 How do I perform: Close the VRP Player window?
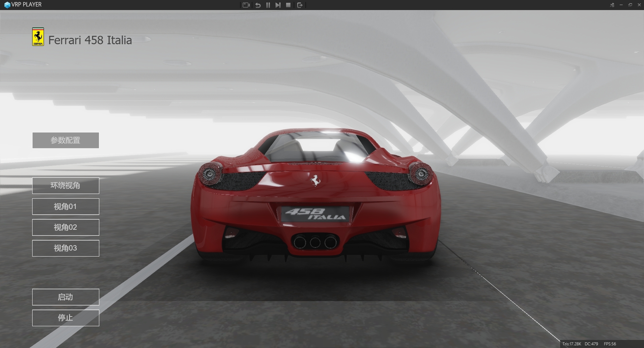tap(639, 5)
